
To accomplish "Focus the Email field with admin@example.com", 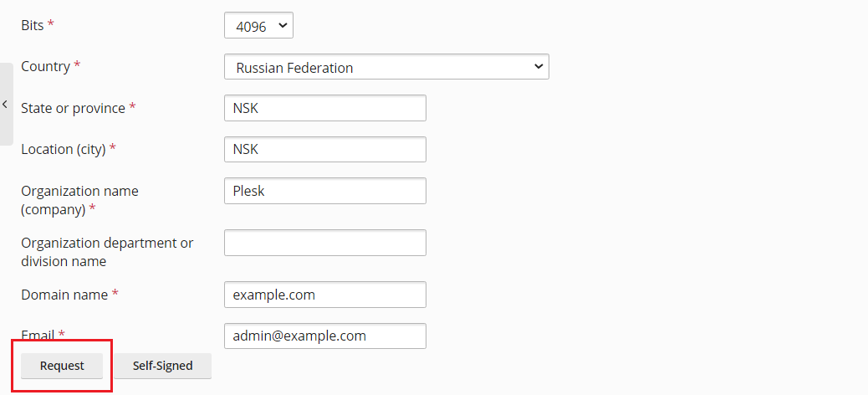I will point(324,336).
